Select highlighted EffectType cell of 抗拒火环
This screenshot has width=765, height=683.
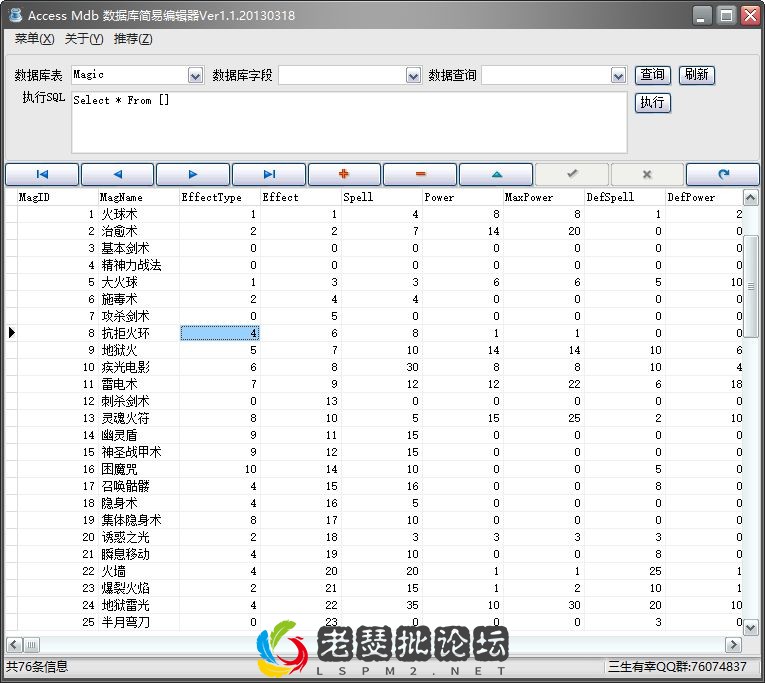point(220,333)
